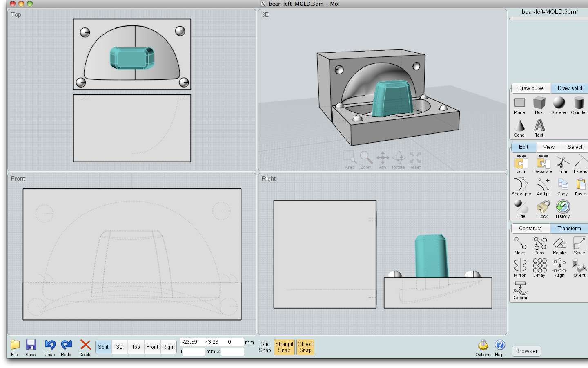588x368 pixels.
Task: Switch to the Construct panel
Action: coord(530,228)
